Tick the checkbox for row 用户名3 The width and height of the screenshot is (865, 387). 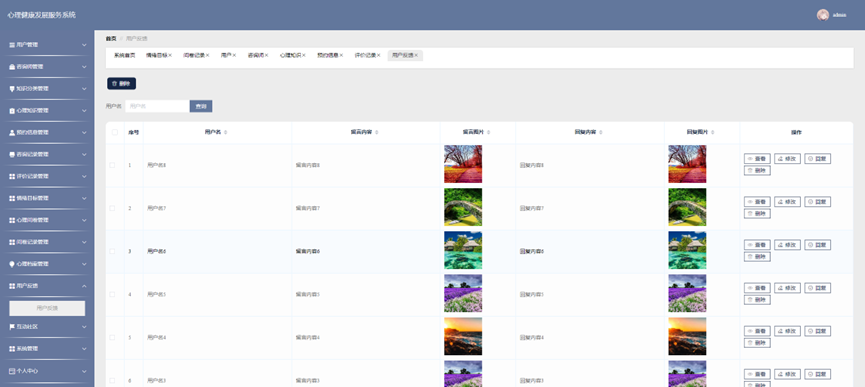[112, 380]
